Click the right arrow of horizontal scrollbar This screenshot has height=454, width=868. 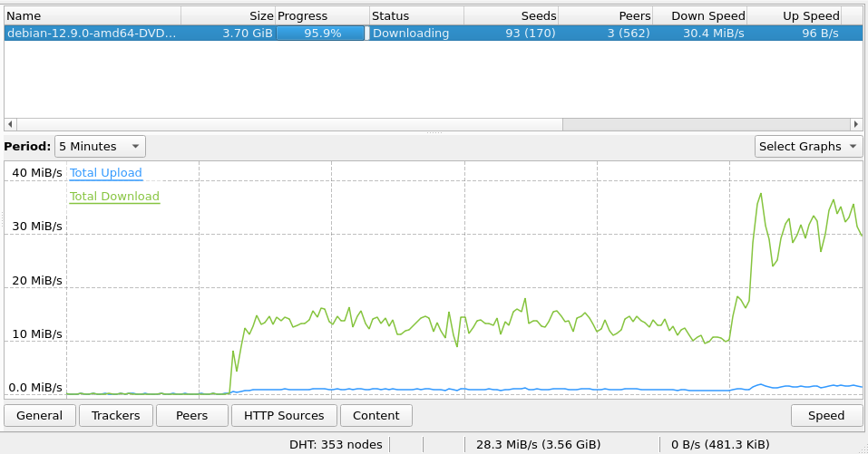point(856,124)
